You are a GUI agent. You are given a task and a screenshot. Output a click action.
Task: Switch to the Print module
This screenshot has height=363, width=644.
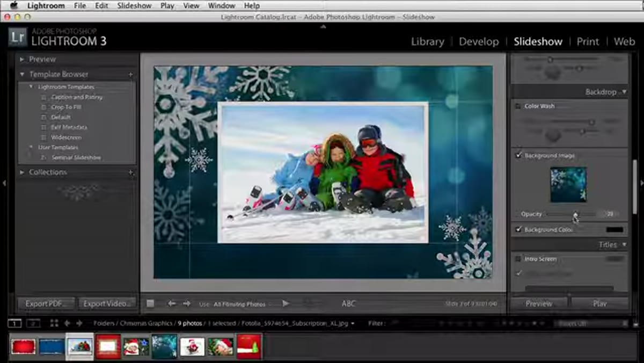pyautogui.click(x=588, y=42)
